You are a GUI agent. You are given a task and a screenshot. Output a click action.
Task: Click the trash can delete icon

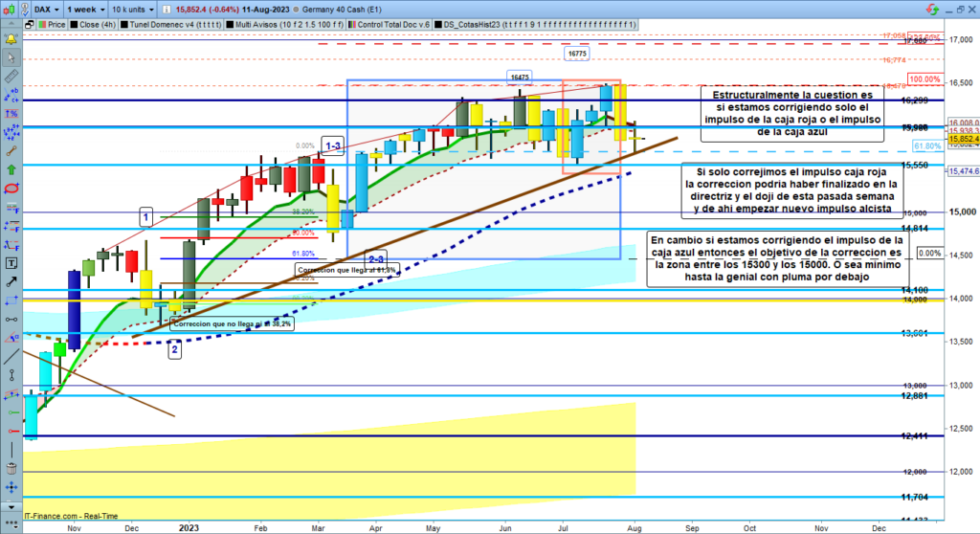click(11, 468)
